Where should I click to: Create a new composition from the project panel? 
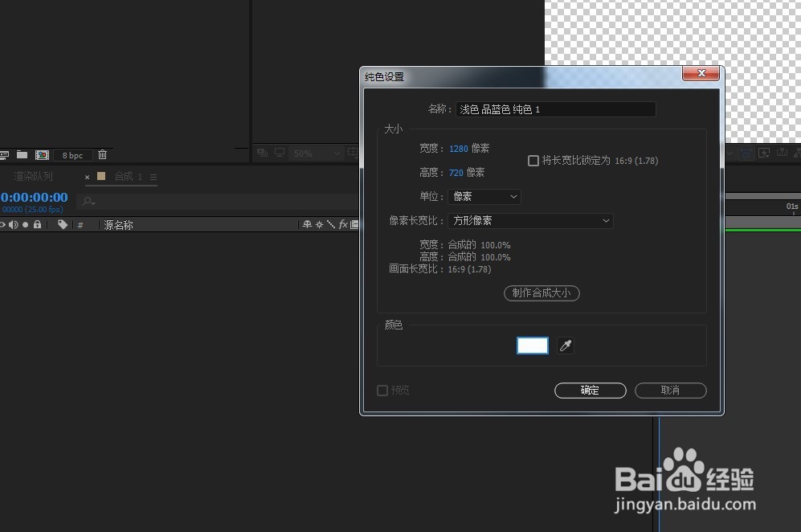(x=42, y=155)
